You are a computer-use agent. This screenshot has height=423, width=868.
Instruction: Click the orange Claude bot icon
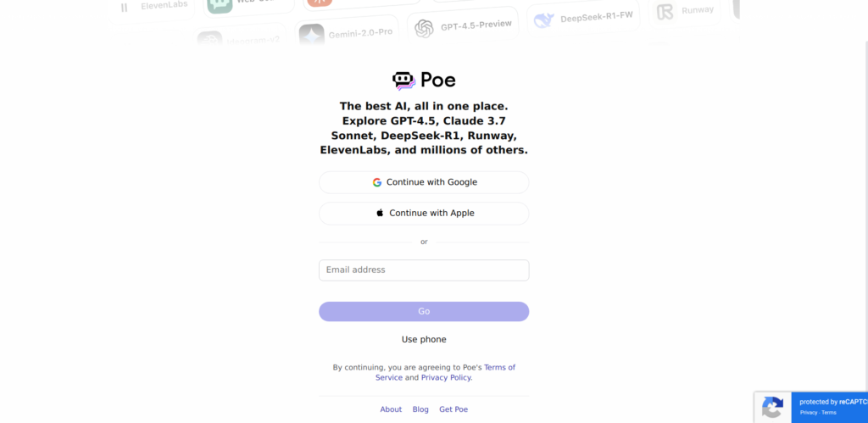pyautogui.click(x=320, y=3)
